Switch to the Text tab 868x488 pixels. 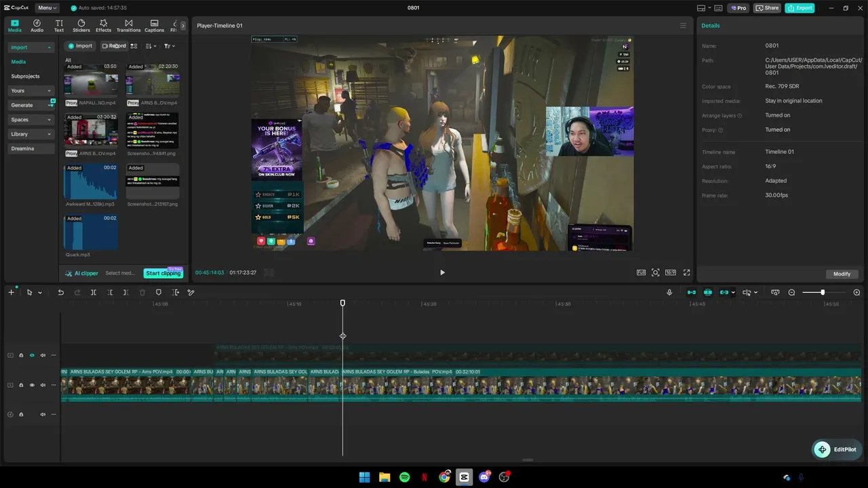click(x=59, y=26)
